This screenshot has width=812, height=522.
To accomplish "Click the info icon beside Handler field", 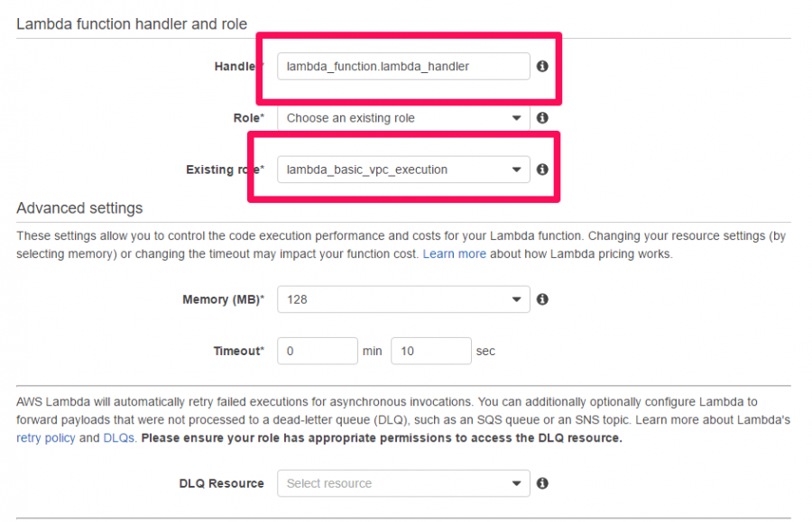I will (542, 66).
